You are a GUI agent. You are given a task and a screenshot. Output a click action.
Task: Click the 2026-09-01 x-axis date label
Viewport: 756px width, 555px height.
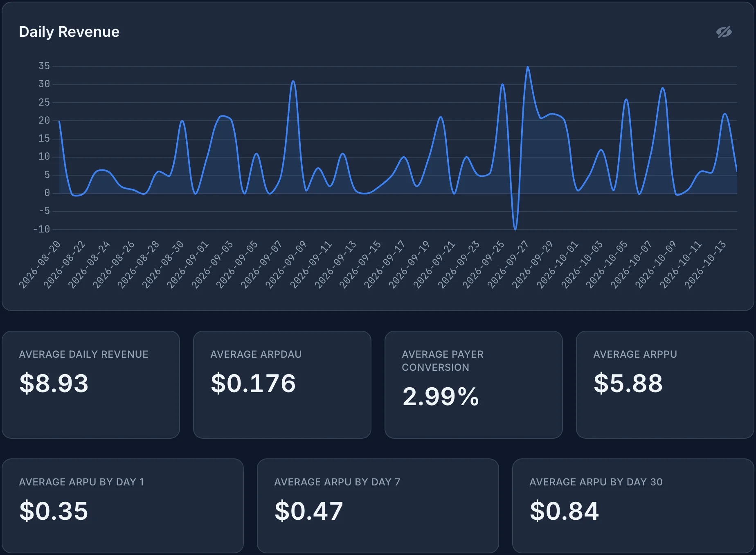[x=188, y=265]
